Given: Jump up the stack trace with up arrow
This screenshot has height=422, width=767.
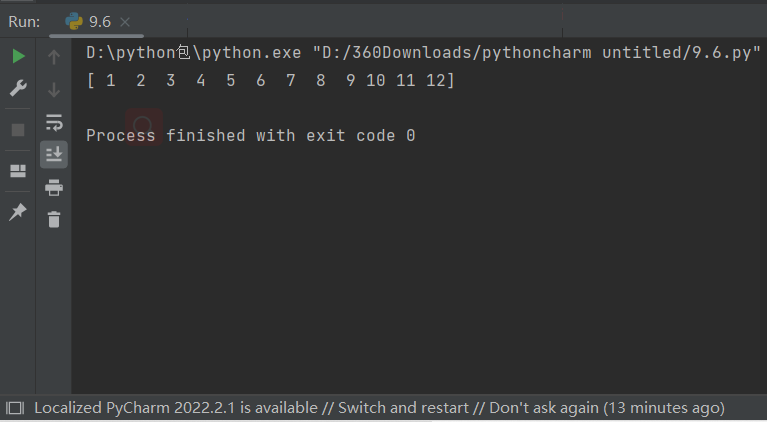Looking at the screenshot, I should click(54, 57).
